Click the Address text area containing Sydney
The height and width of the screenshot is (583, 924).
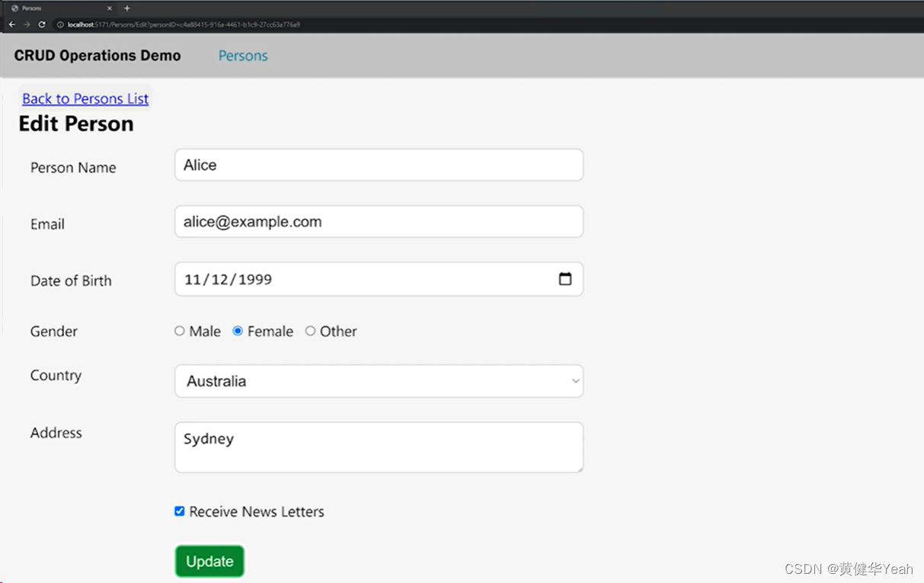coord(379,447)
